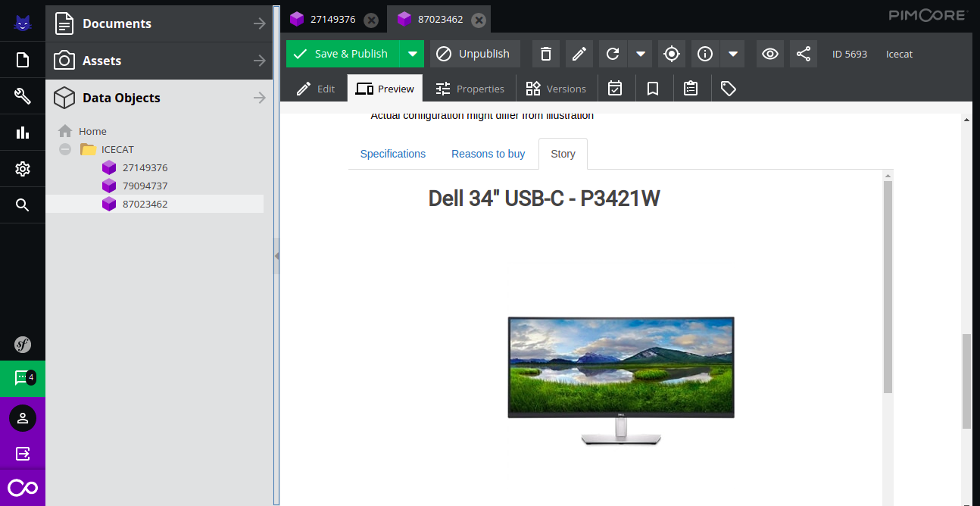Click the inner Story content scrollbar
This screenshot has height=506, width=980.
coord(888,286)
